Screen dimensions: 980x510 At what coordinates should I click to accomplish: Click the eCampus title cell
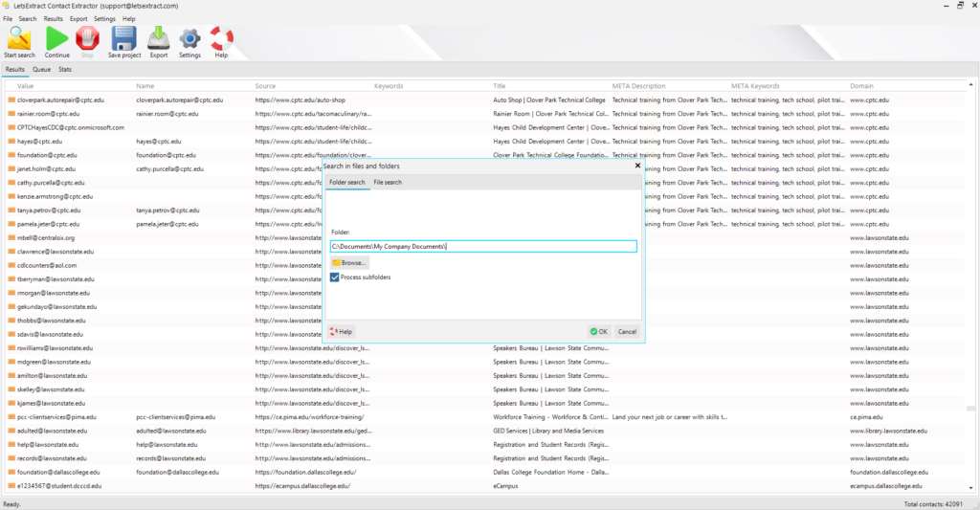click(x=505, y=486)
